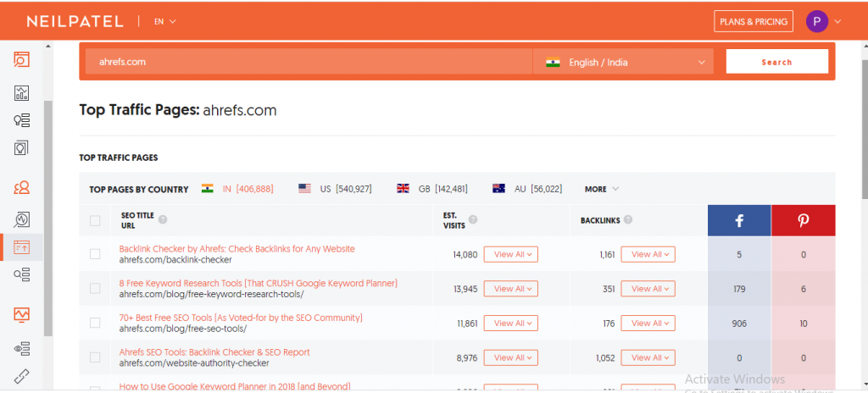868x393 pixels.
Task: Click the help icon next to Est. Visits
Action: coord(473,219)
